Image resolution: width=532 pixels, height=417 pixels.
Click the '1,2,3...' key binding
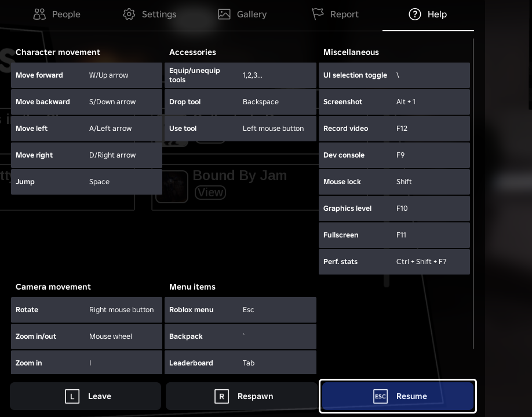[253, 75]
